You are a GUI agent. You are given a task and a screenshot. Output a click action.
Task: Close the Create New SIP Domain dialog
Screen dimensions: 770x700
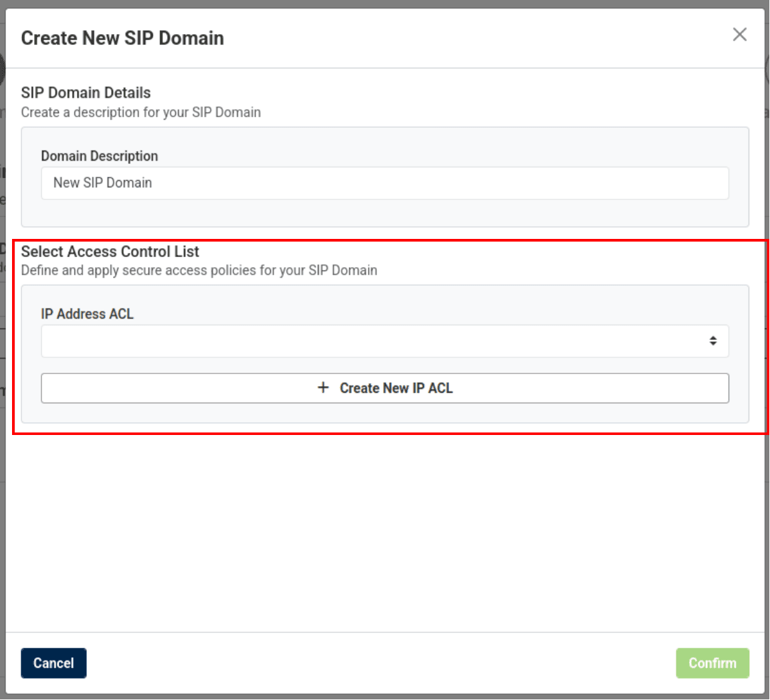coord(739,35)
